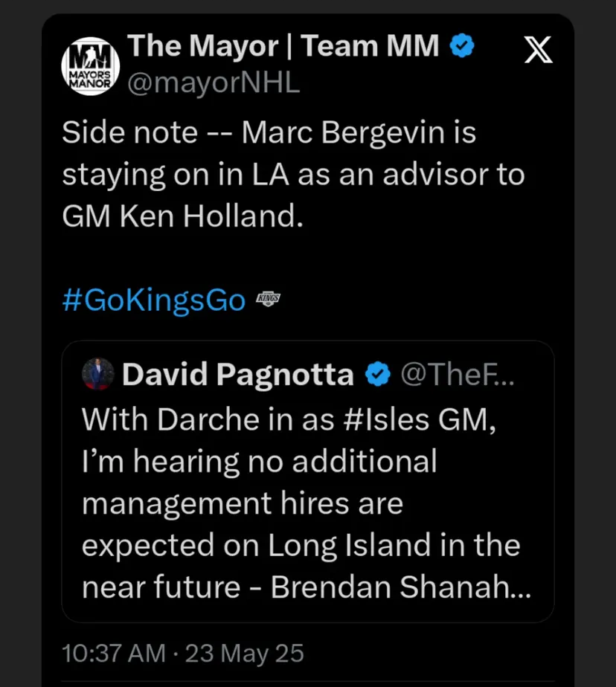Image resolution: width=616 pixels, height=687 pixels.
Task: Open the #Isles hashtag in quoted post
Action: [385, 419]
